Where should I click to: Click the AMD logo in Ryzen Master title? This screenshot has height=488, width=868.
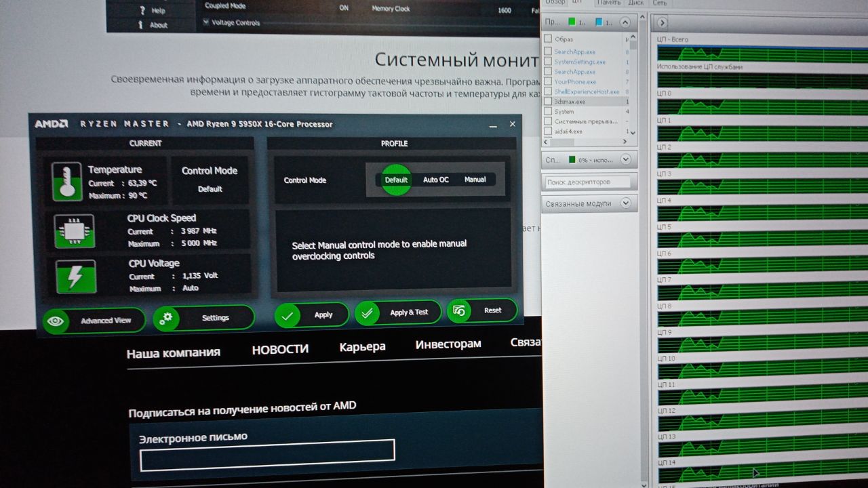click(52, 124)
